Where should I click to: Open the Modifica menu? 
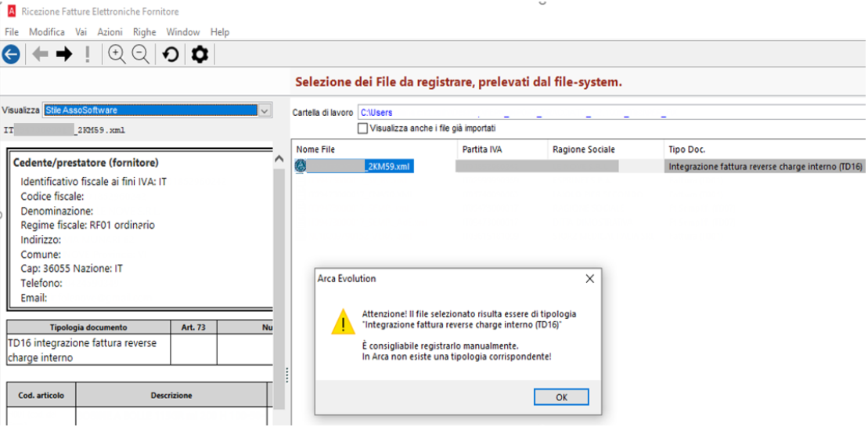tap(46, 32)
